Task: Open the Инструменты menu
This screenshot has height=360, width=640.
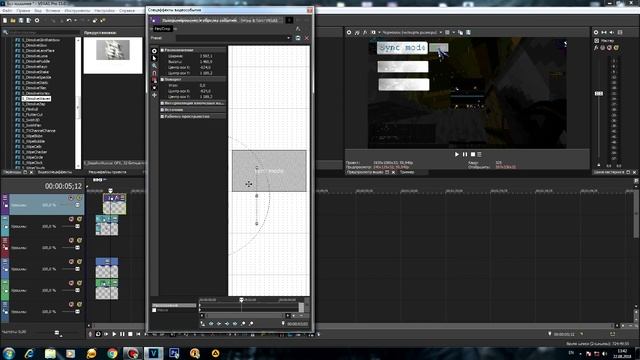Action: coord(78,11)
